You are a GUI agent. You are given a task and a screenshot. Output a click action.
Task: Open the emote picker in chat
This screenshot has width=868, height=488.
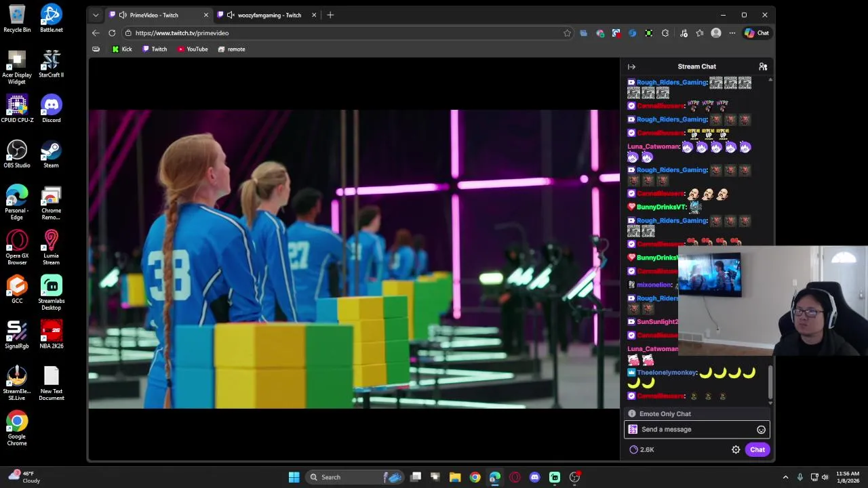click(x=761, y=430)
